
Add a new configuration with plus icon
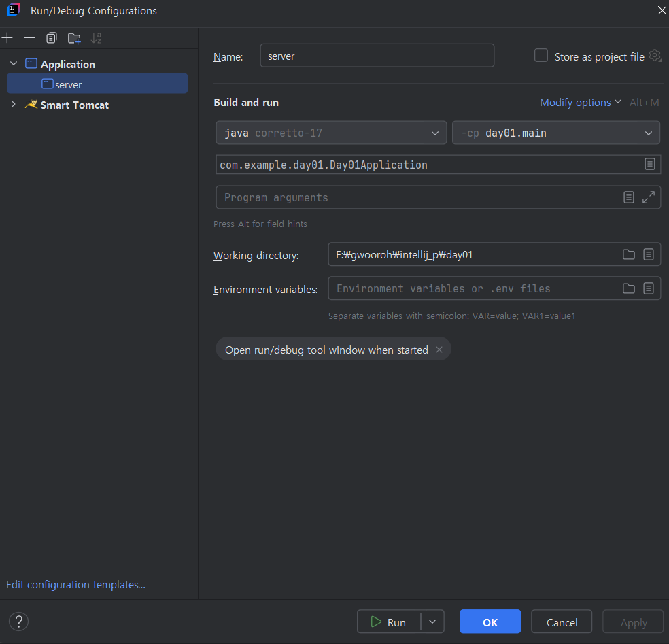coord(7,38)
